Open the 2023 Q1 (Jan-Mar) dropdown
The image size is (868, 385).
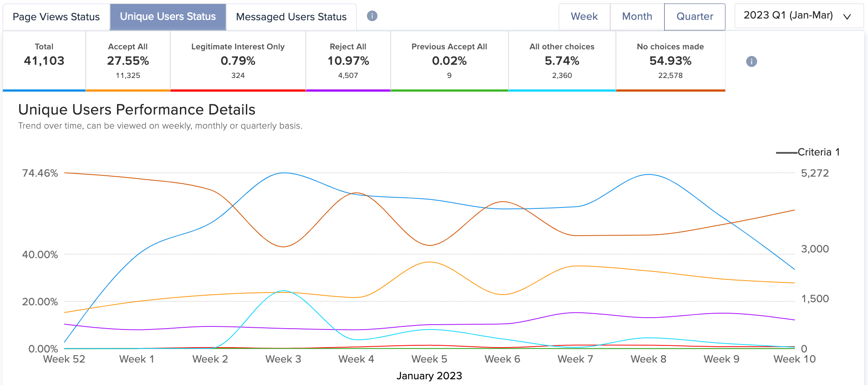coord(799,16)
